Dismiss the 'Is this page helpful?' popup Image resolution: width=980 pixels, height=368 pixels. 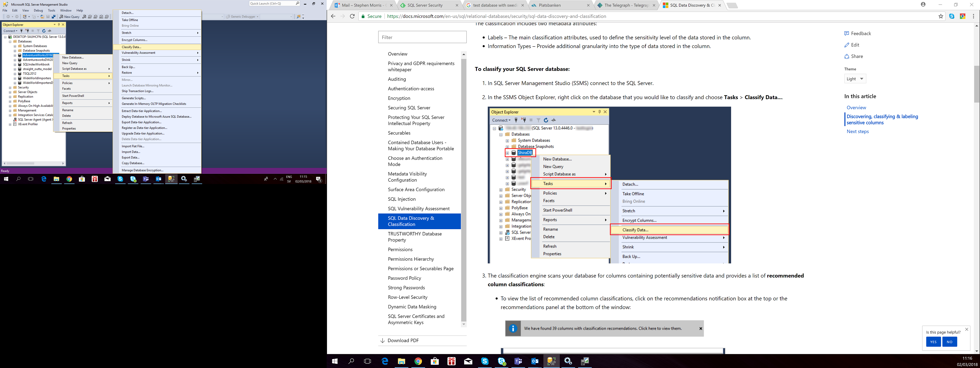click(x=967, y=329)
